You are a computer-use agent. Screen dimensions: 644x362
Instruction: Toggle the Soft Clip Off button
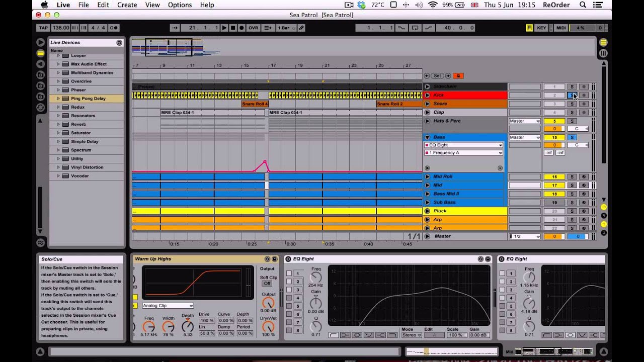click(267, 284)
